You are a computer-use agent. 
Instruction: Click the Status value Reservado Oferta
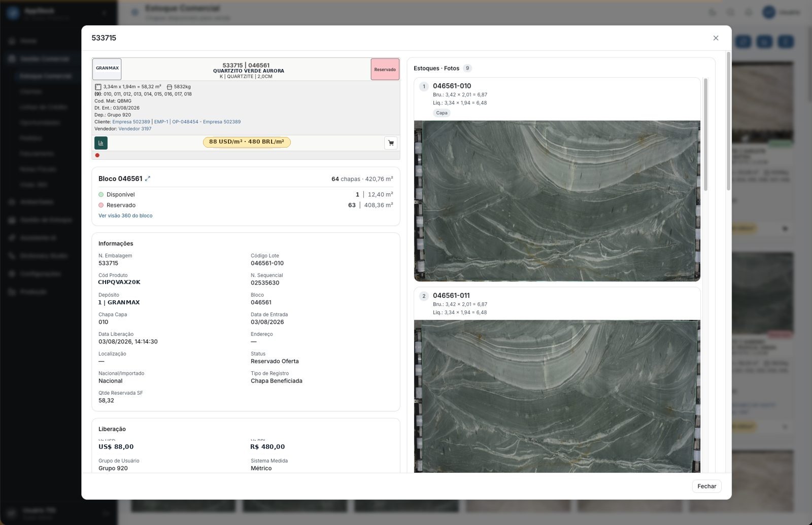point(275,361)
